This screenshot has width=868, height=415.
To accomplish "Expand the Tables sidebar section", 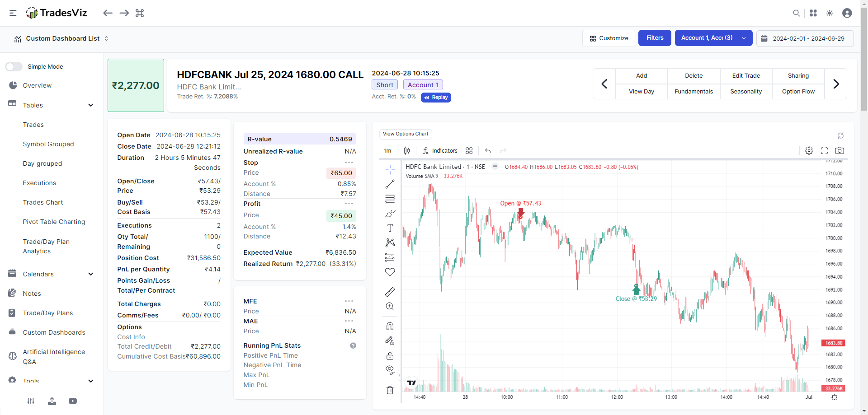I will (91, 105).
